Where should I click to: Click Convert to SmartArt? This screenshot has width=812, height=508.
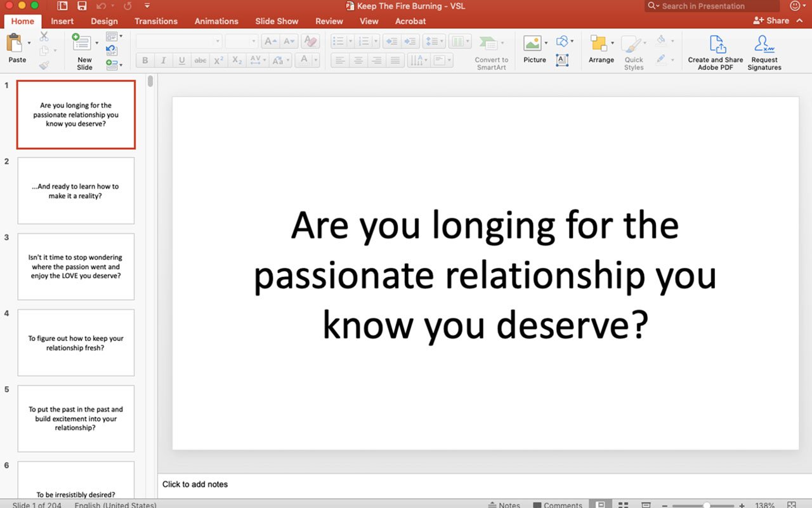(x=492, y=51)
